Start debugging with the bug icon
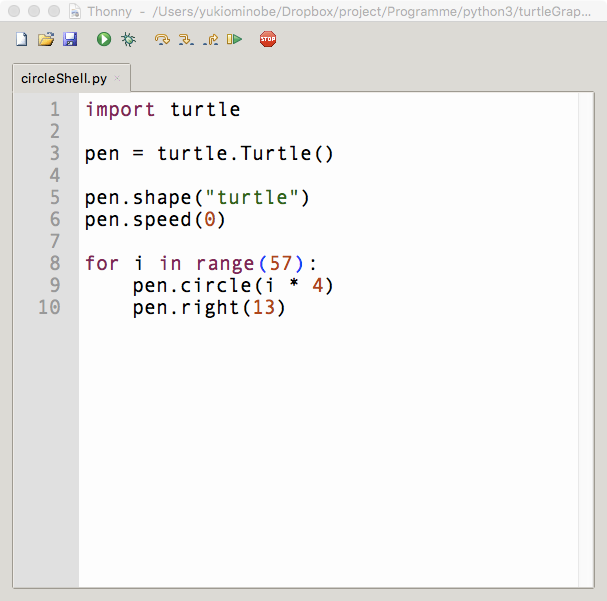Image resolution: width=607 pixels, height=601 pixels. [x=128, y=40]
